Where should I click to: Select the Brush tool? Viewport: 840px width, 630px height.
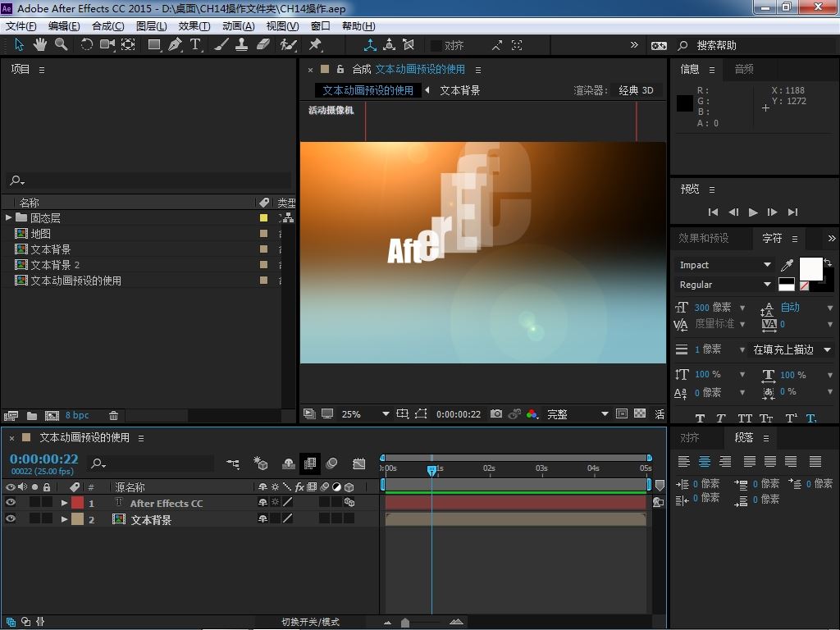[221, 45]
